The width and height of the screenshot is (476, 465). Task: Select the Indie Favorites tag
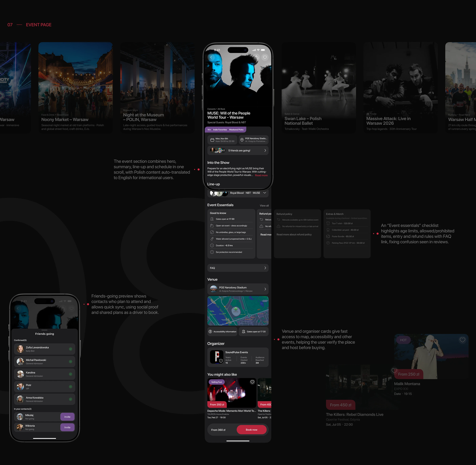pyautogui.click(x=220, y=130)
